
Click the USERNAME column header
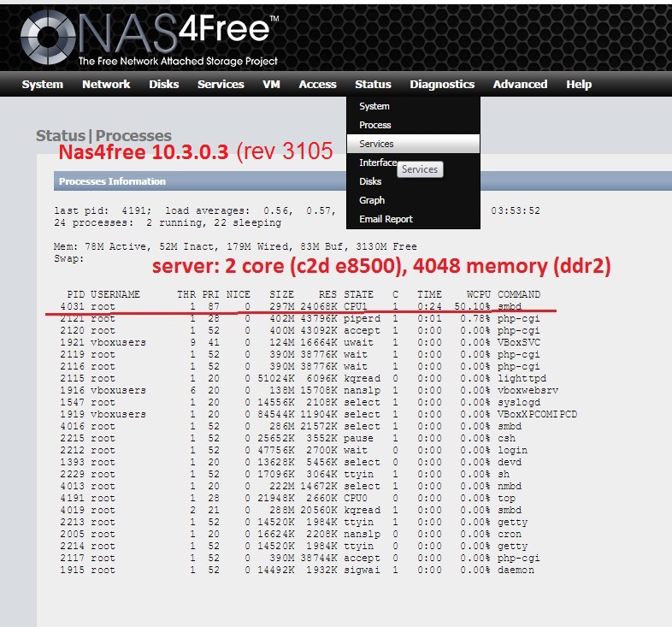[x=115, y=294]
